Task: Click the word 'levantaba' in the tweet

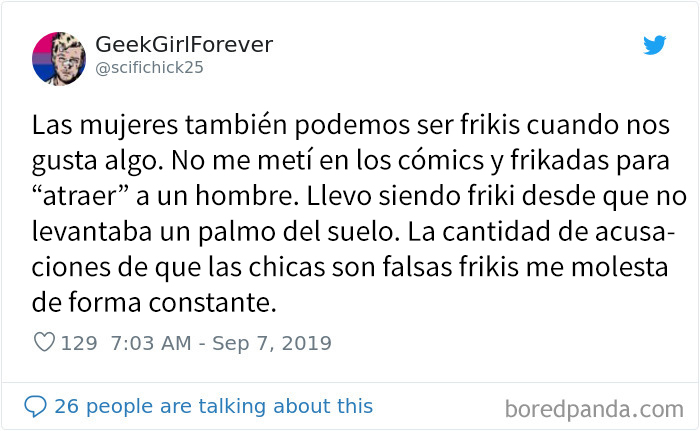Action: pyautogui.click(x=92, y=231)
